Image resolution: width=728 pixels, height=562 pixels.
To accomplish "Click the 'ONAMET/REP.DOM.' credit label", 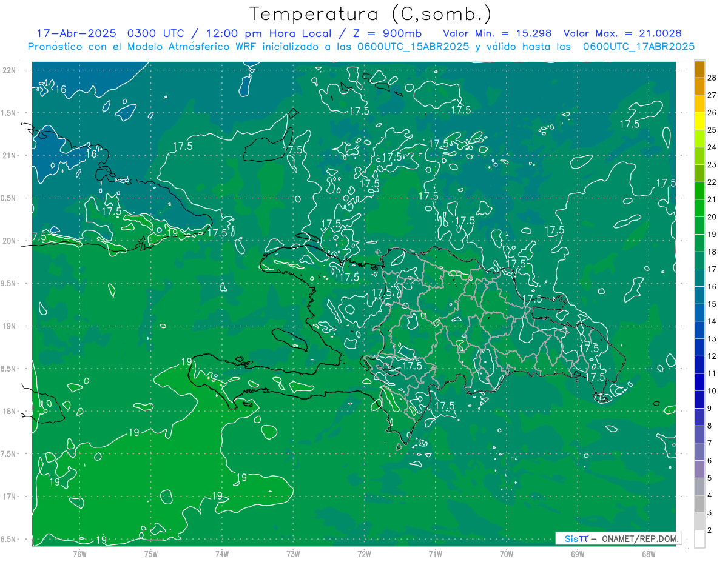I will (639, 538).
